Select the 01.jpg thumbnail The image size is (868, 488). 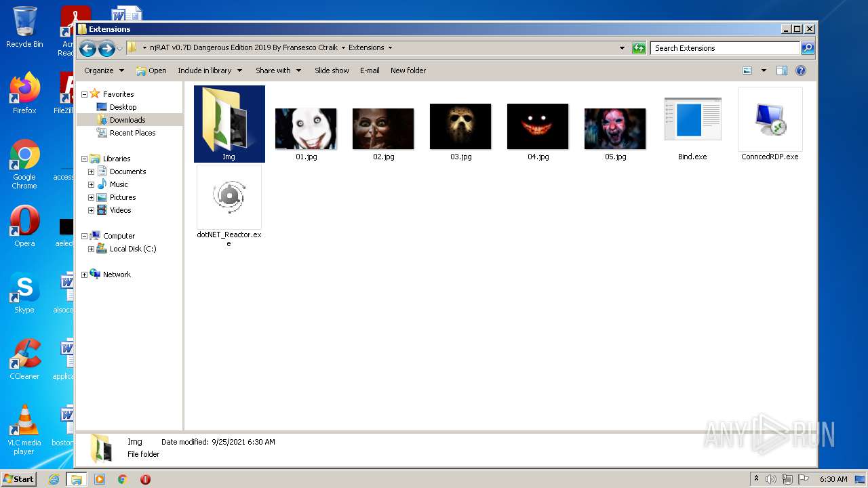306,129
